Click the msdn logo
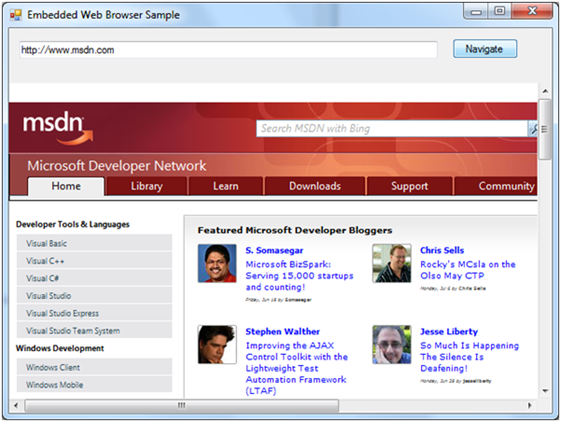 (58, 129)
